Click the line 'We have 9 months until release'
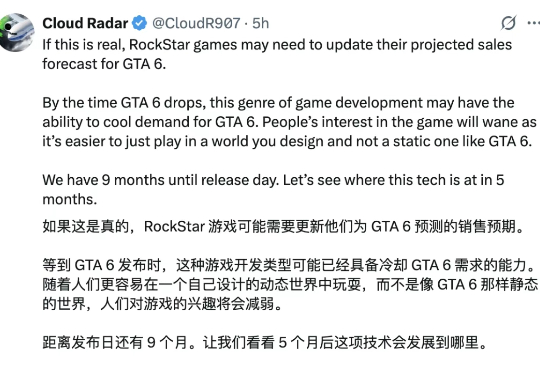Viewport: 540px width, 372px height. pos(273,180)
